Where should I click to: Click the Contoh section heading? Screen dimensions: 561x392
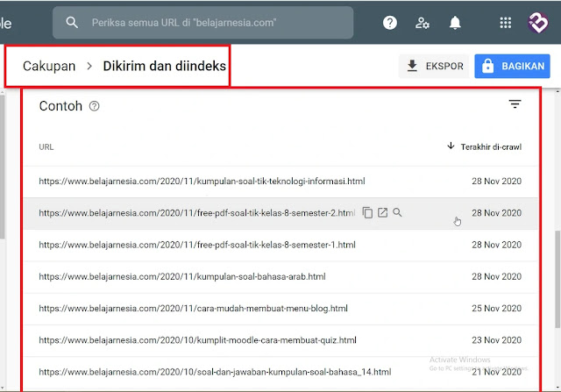60,106
